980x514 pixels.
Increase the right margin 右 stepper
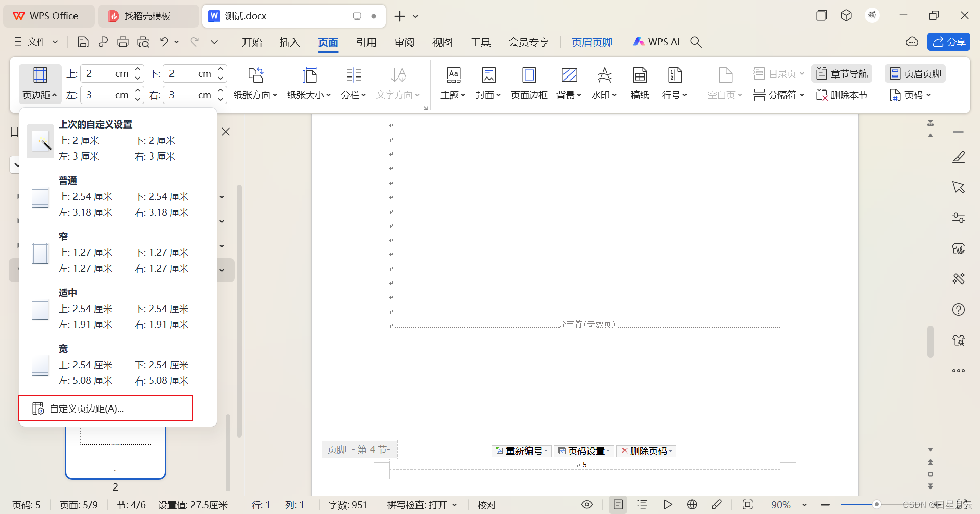tap(220, 91)
